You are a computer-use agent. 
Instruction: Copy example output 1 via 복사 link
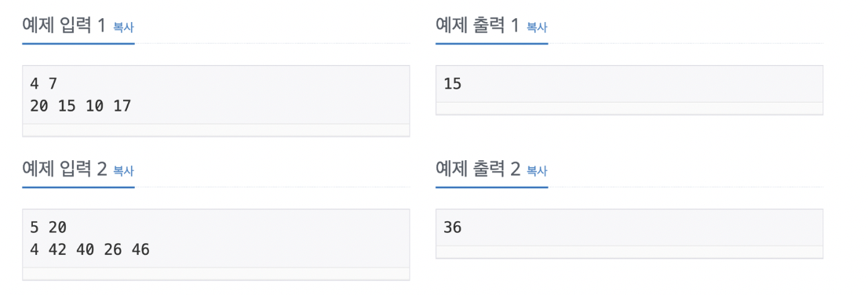click(536, 27)
